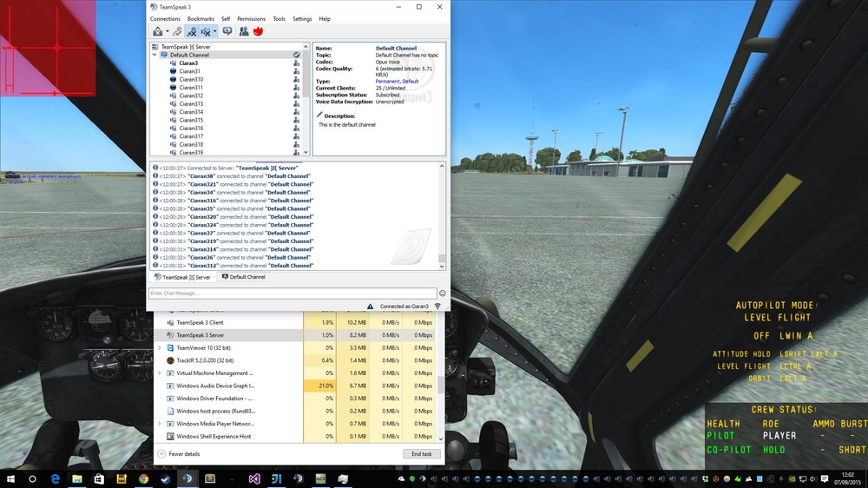Select TeamSpeak 3 Client row in Task Manager
Screen dimensions: 868x488
[295, 322]
